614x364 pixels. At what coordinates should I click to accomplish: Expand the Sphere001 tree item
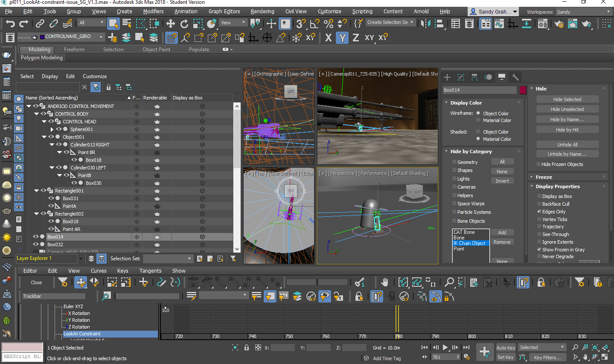coord(52,129)
